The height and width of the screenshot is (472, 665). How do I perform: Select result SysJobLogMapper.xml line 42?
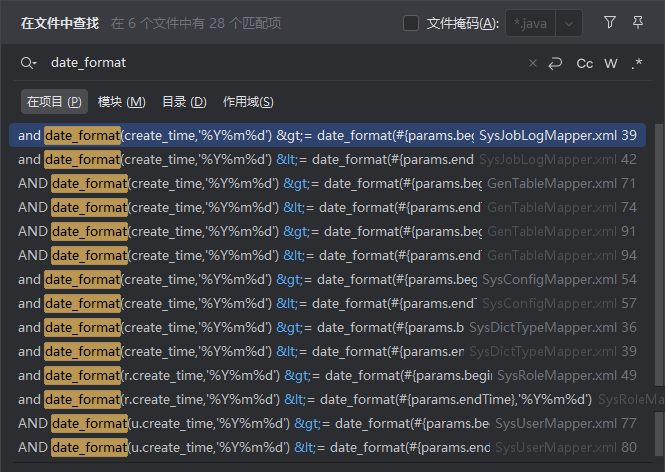click(x=327, y=159)
